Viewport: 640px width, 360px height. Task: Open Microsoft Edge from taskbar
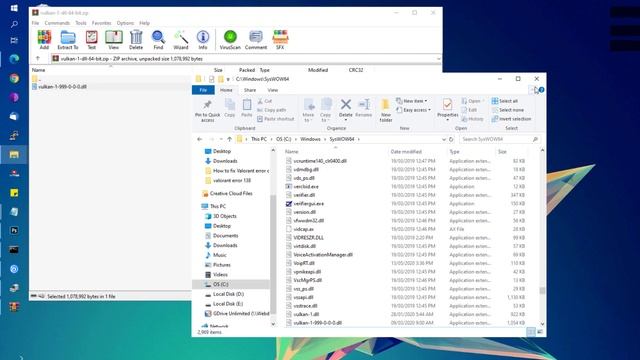pos(14,59)
